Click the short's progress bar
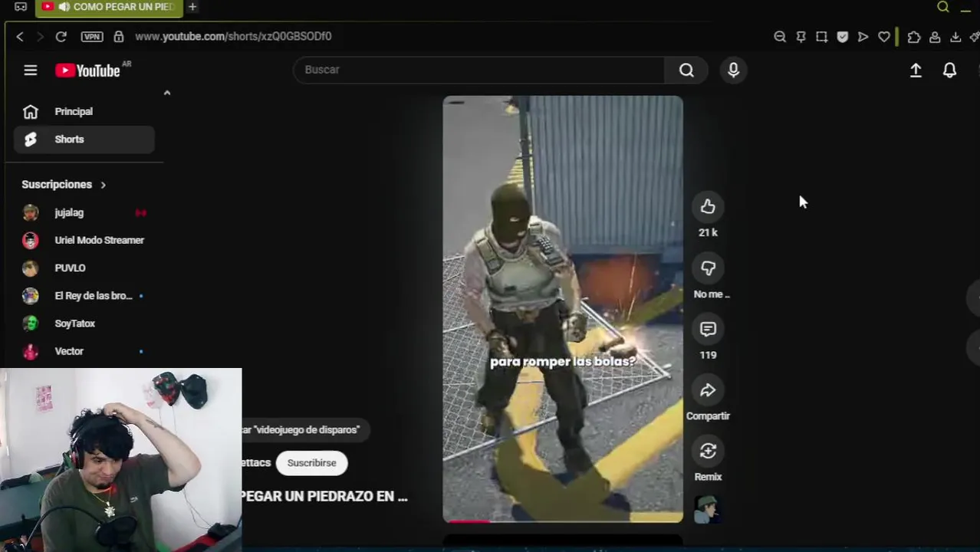980x552 pixels. tap(563, 521)
